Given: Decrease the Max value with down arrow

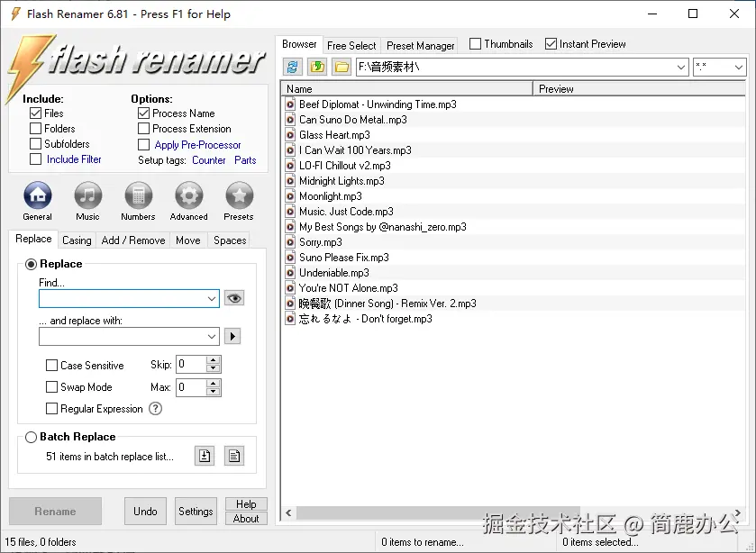Looking at the screenshot, I should [214, 392].
